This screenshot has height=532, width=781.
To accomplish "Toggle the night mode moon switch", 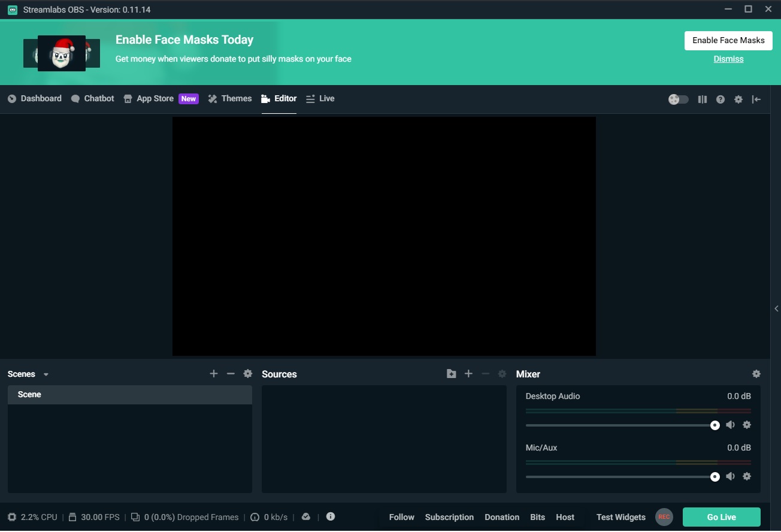I will point(679,99).
